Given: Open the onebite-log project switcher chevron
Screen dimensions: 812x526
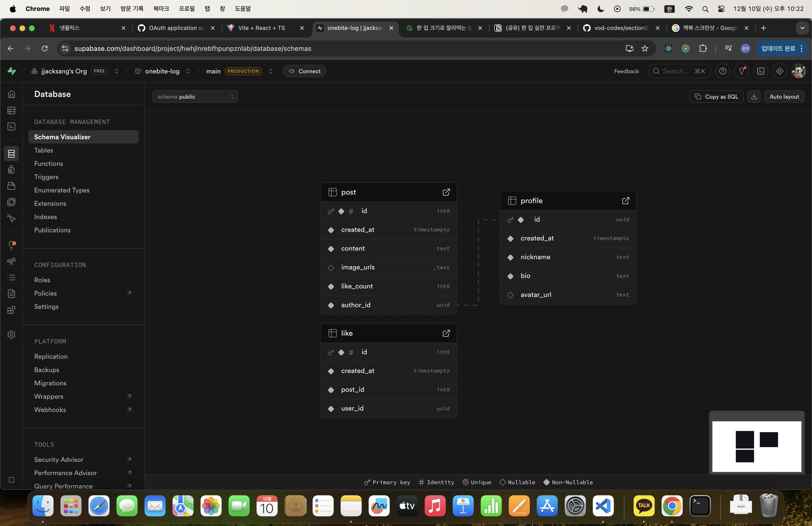Looking at the screenshot, I should point(188,71).
